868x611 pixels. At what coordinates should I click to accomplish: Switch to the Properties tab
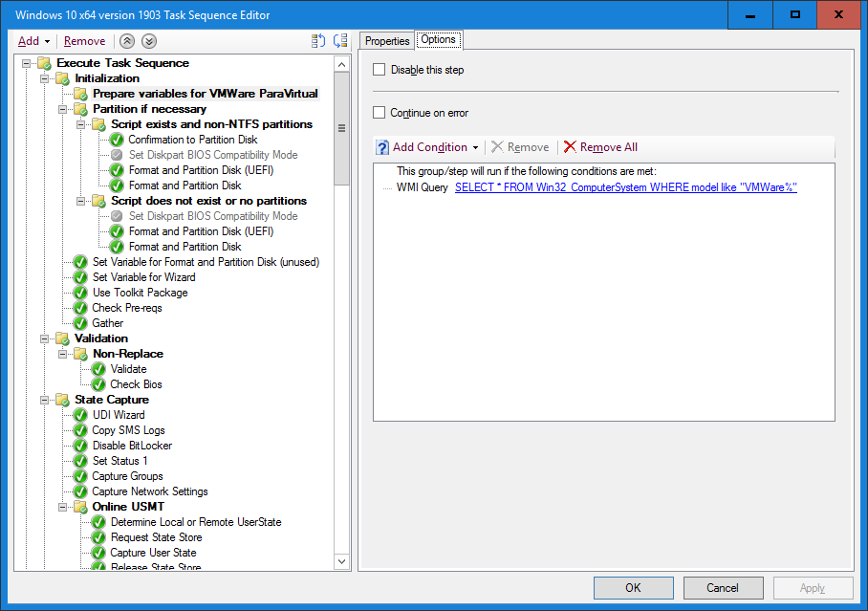click(387, 41)
